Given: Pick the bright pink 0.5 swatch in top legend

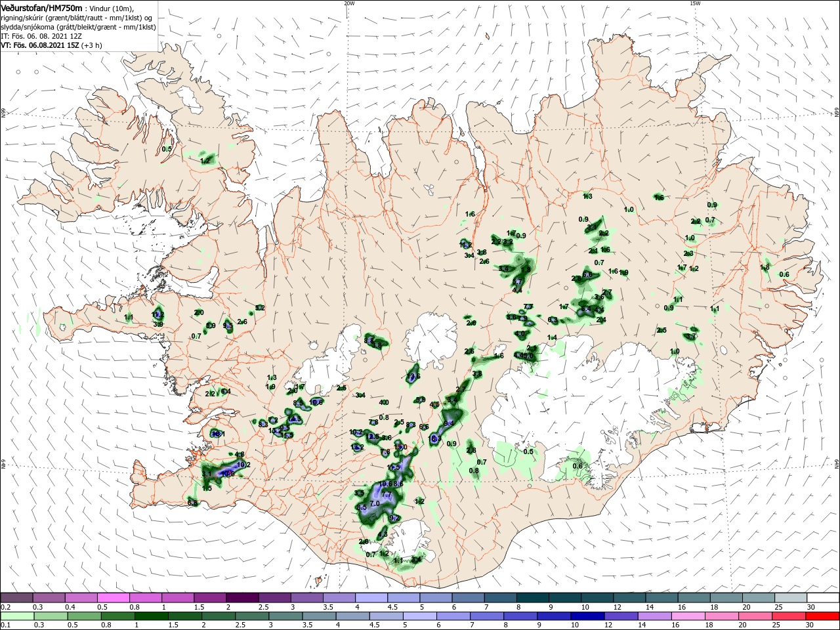Looking at the screenshot, I should pyautogui.click(x=113, y=598).
